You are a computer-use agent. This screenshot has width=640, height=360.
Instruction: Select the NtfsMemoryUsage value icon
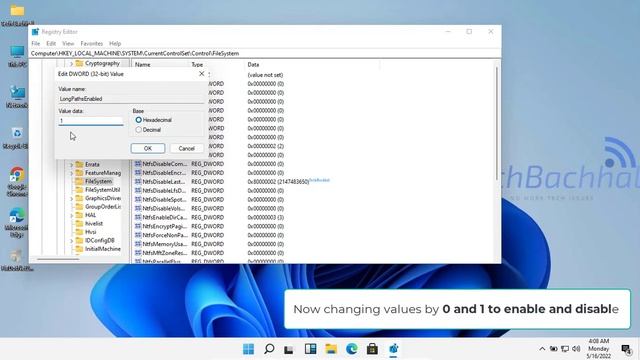click(138, 244)
